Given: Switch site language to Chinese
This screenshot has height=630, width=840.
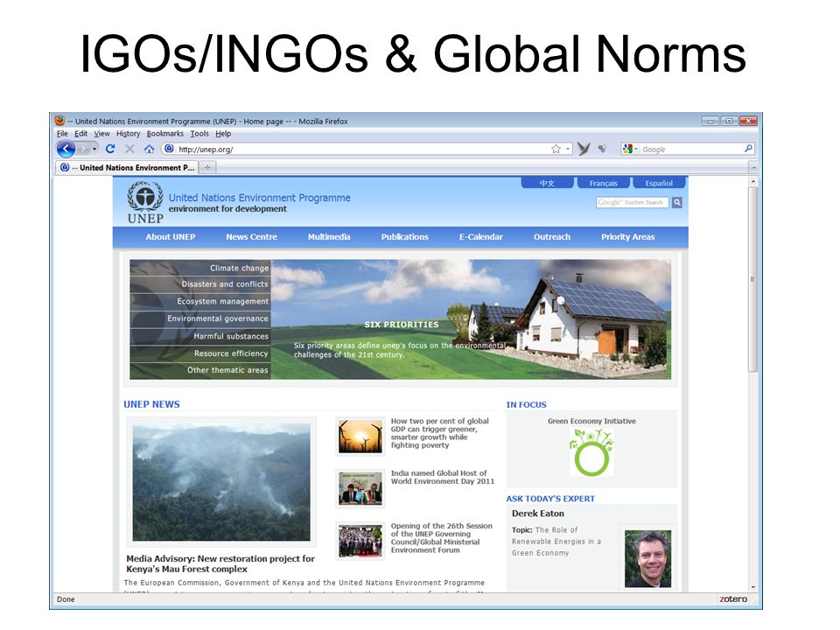Looking at the screenshot, I should click(547, 183).
